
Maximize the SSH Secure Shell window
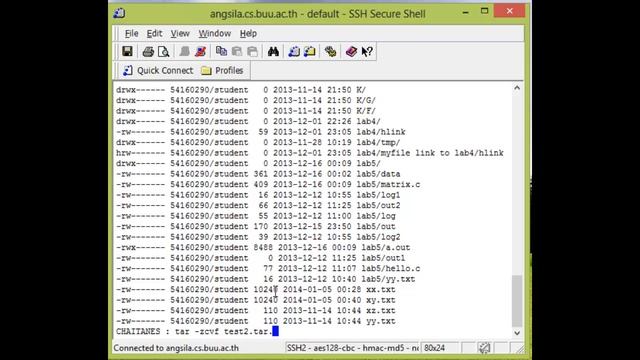484,11
